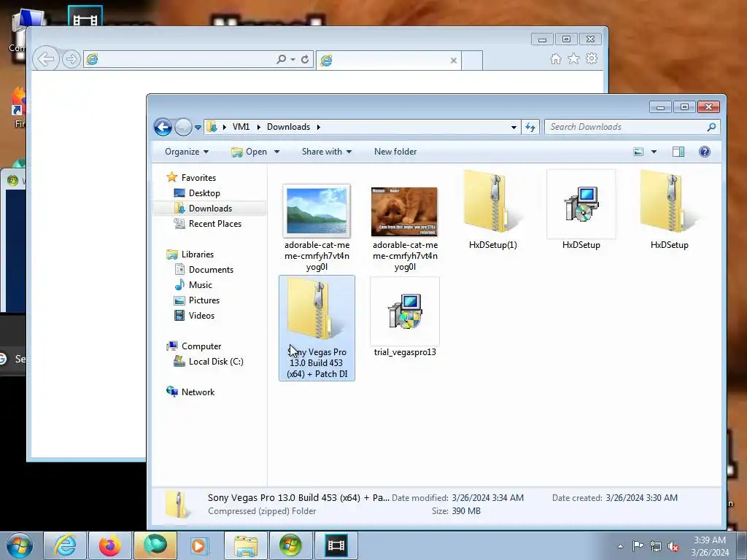Expand the Open button dropdown arrow
Image resolution: width=747 pixels, height=560 pixels.
(276, 152)
